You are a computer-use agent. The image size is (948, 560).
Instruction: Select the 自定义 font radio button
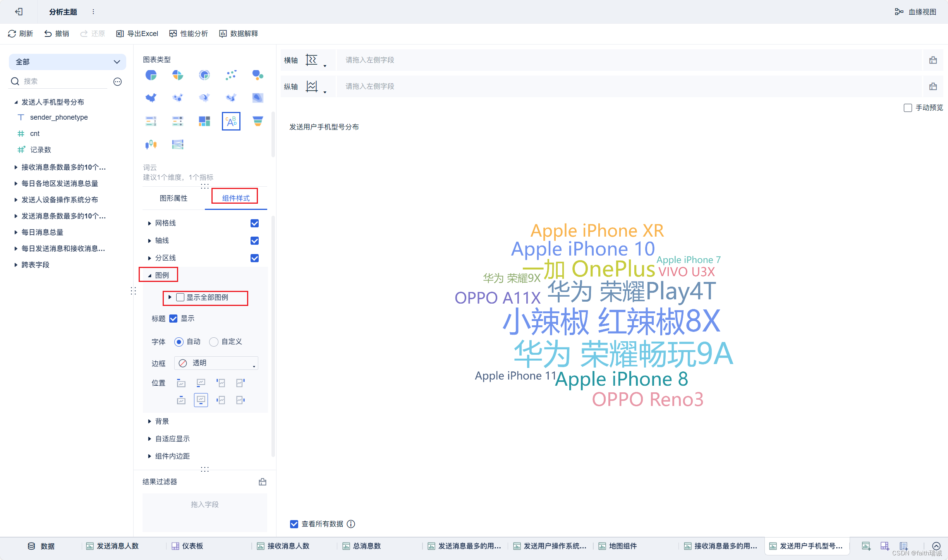(x=214, y=342)
